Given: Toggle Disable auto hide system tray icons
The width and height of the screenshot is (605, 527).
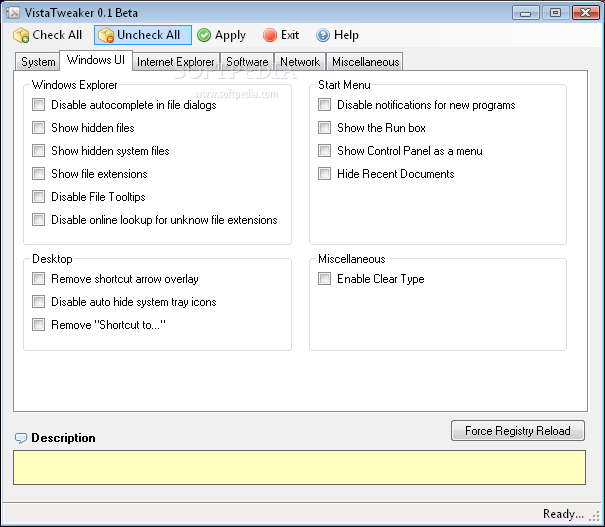Looking at the screenshot, I should (38, 302).
